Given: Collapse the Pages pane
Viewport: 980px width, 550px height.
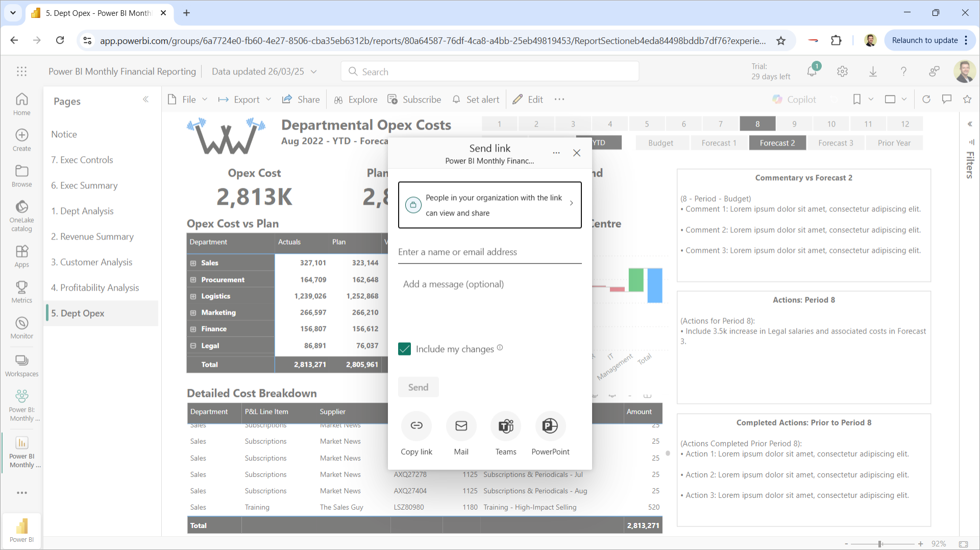Looking at the screenshot, I should 146,100.
